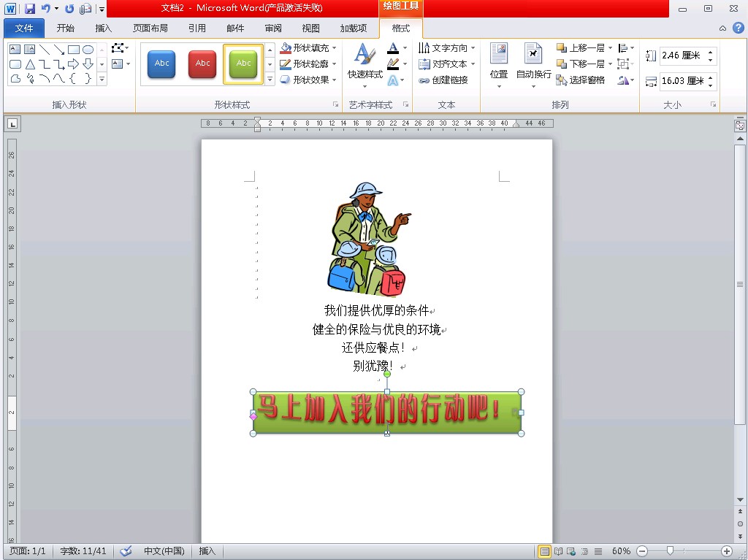Click the Save icon in the quick access toolbar
Screen dimensions: 748x560
point(30,9)
